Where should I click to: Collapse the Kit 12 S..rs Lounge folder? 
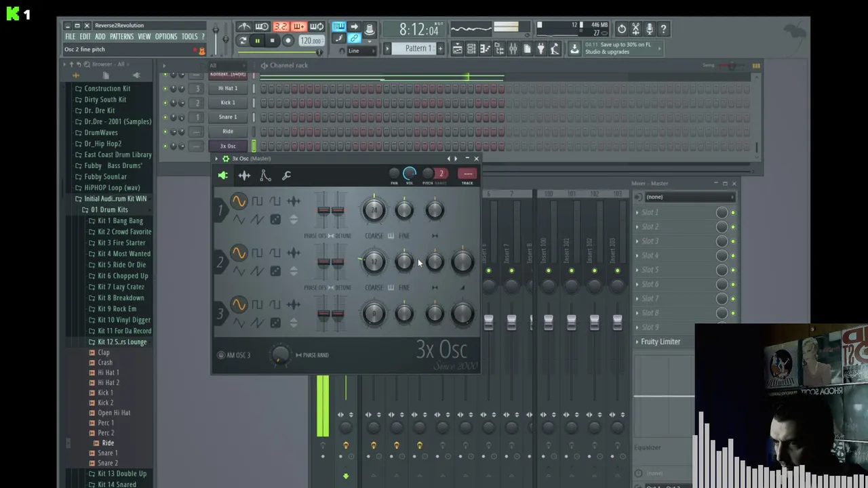pos(122,342)
